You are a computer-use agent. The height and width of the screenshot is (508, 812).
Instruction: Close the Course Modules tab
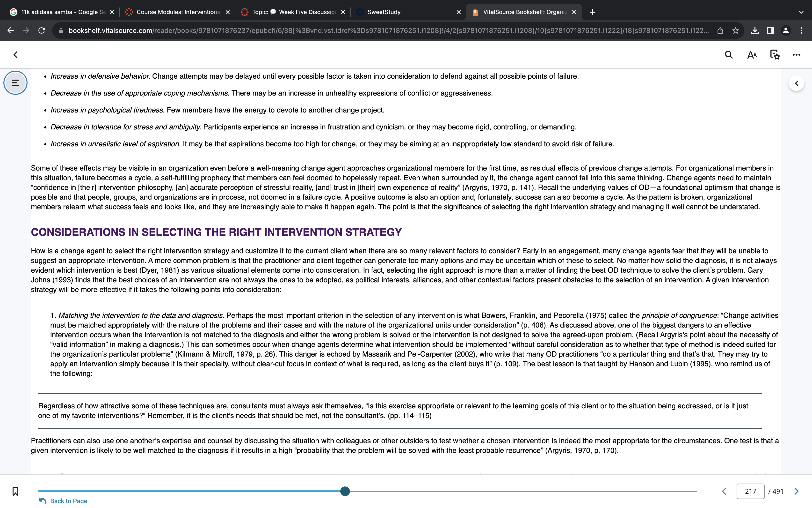(227, 12)
